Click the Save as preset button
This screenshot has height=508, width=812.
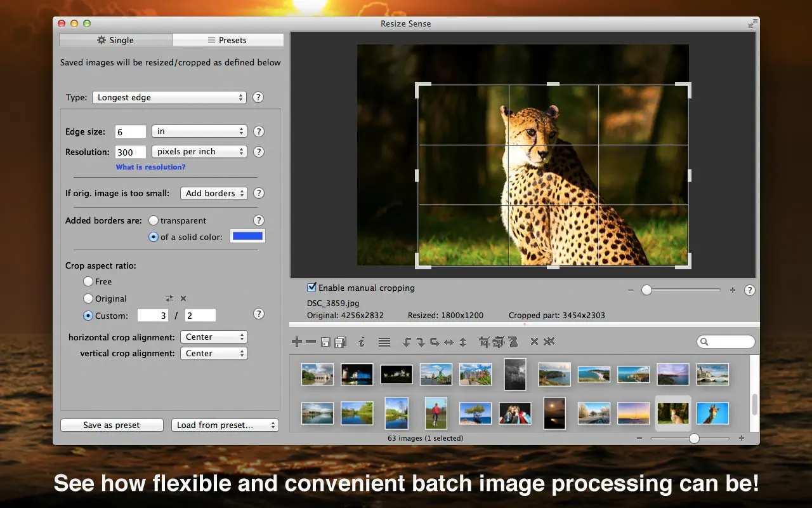(112, 425)
